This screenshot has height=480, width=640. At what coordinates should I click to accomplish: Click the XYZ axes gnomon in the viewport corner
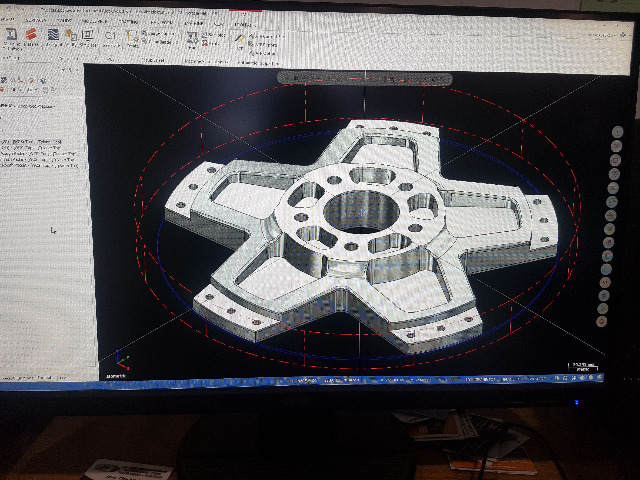pos(122,362)
